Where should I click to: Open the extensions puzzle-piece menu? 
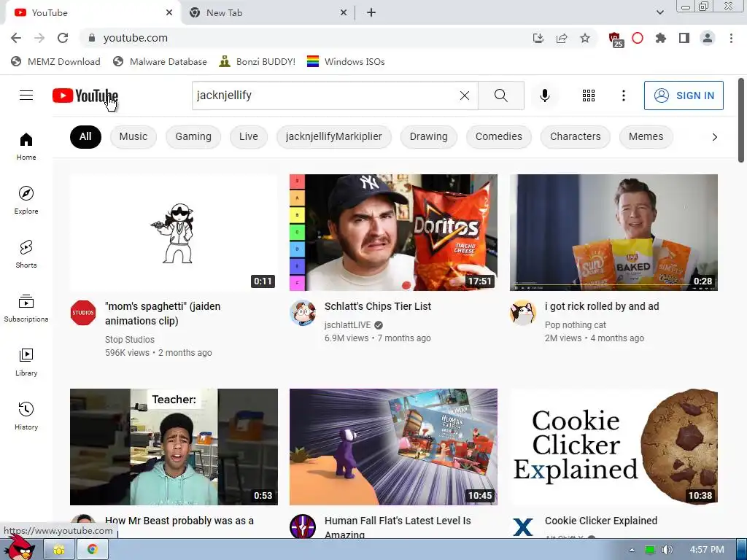click(661, 38)
